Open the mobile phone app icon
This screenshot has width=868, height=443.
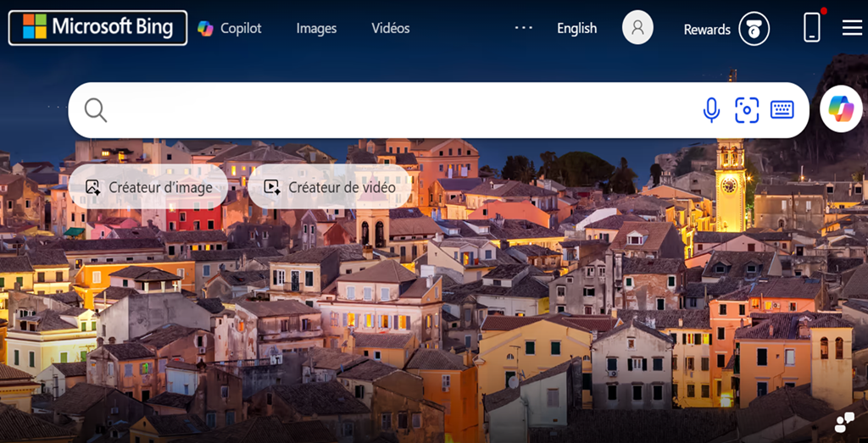point(812,27)
